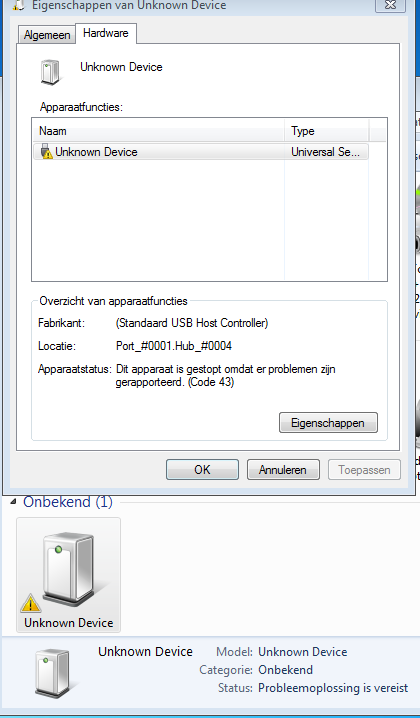Click the device icon beside the Unknown Device heading
420x718 pixels.
(x=51, y=72)
